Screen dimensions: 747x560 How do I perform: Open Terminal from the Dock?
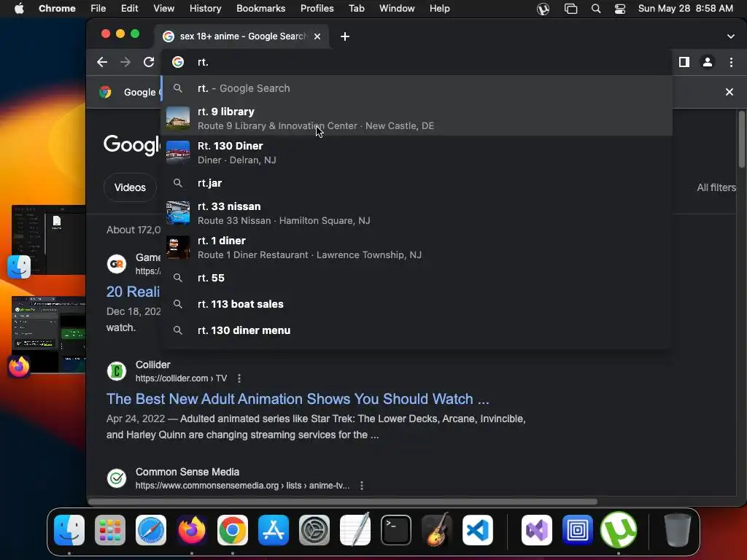click(396, 530)
